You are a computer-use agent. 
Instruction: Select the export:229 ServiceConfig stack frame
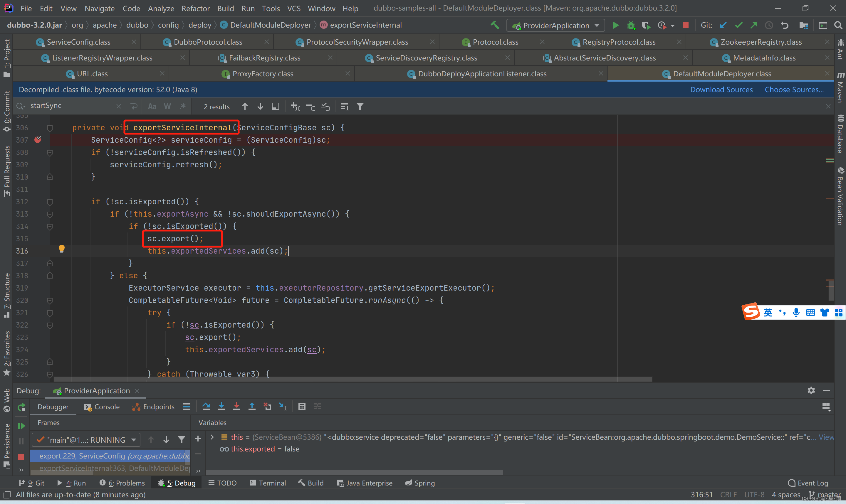click(110, 456)
